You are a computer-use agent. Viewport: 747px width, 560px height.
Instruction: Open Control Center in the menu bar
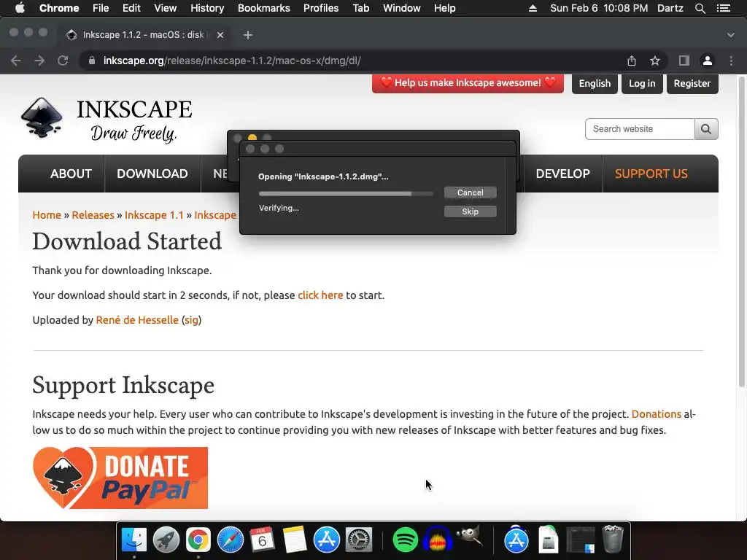point(723,8)
